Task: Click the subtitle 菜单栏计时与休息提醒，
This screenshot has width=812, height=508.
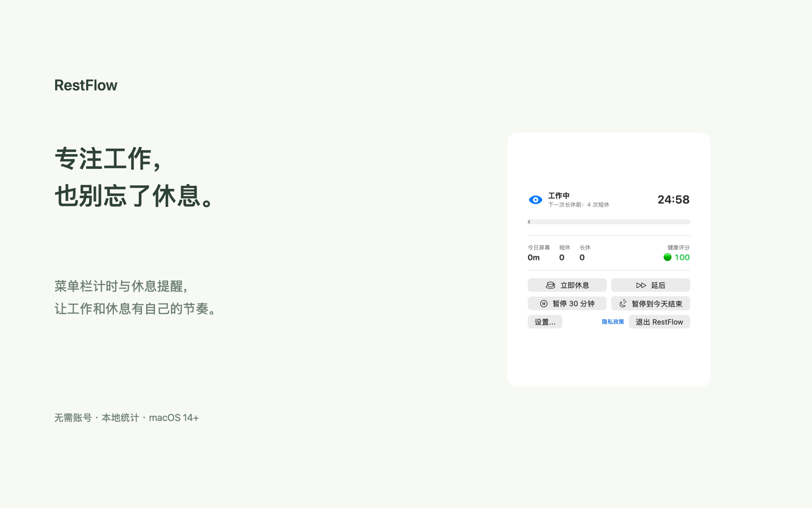Action: pyautogui.click(x=122, y=286)
